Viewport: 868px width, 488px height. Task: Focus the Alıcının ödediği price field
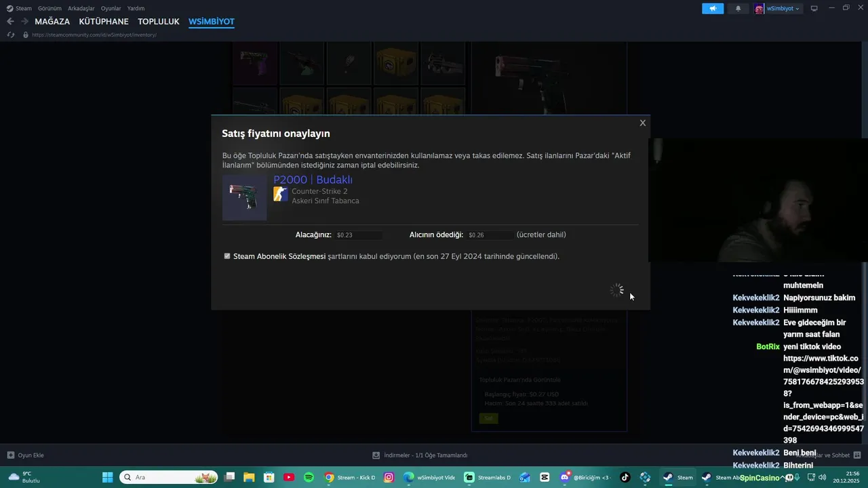tap(490, 235)
